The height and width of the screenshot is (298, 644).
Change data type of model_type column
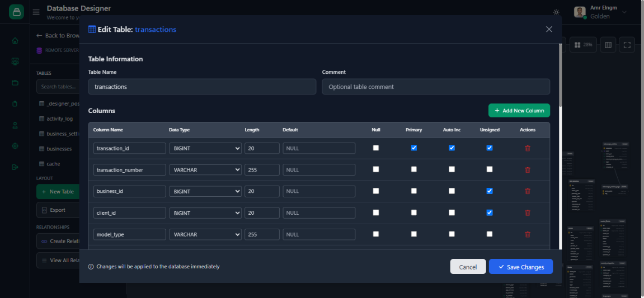[205, 235]
